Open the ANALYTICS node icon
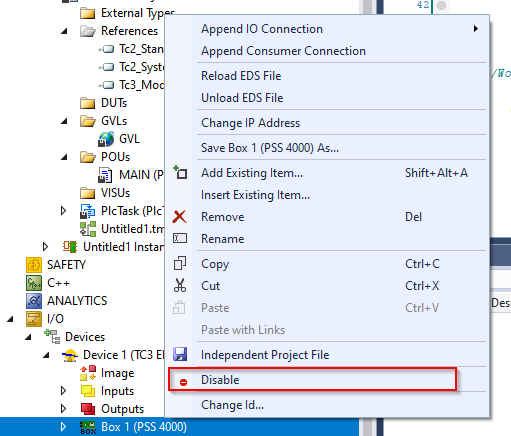 [x=34, y=301]
